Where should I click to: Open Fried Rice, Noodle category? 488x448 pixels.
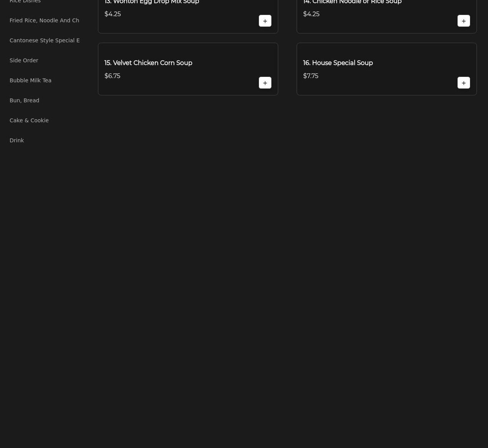(x=44, y=20)
